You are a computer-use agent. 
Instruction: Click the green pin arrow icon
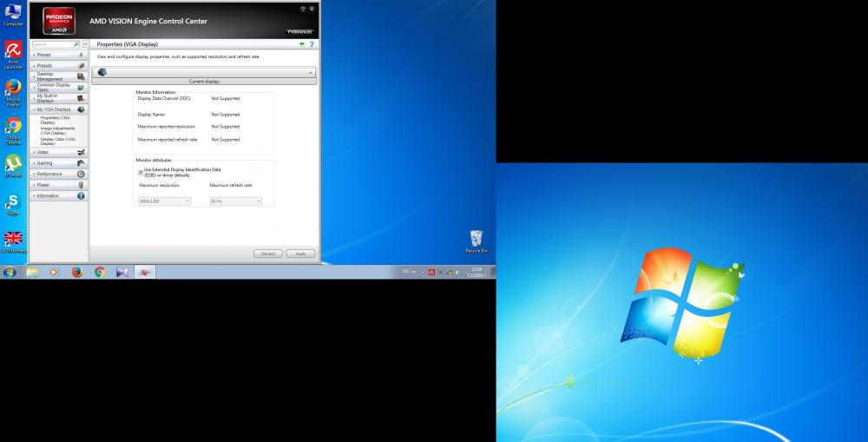[x=302, y=43]
